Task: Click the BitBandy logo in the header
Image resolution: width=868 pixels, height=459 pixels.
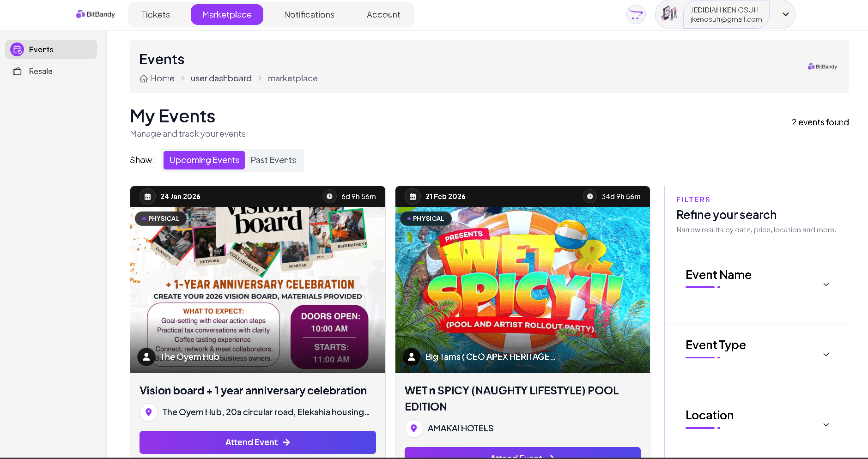Action: 95,14
